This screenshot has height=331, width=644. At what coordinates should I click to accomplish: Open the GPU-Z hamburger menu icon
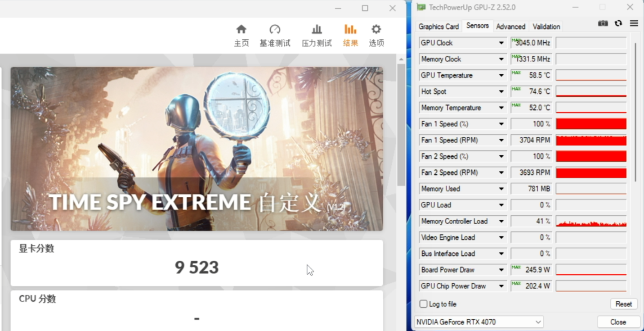pyautogui.click(x=634, y=23)
